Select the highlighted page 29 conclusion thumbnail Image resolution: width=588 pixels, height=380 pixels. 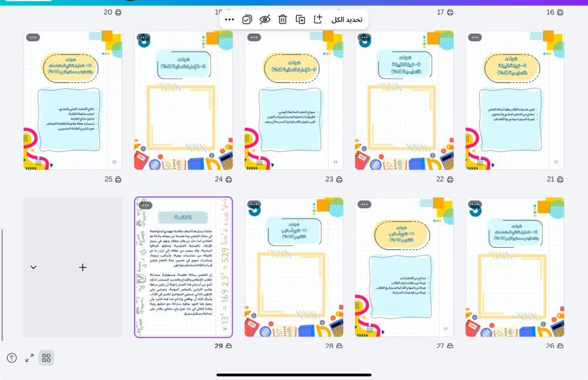click(184, 268)
